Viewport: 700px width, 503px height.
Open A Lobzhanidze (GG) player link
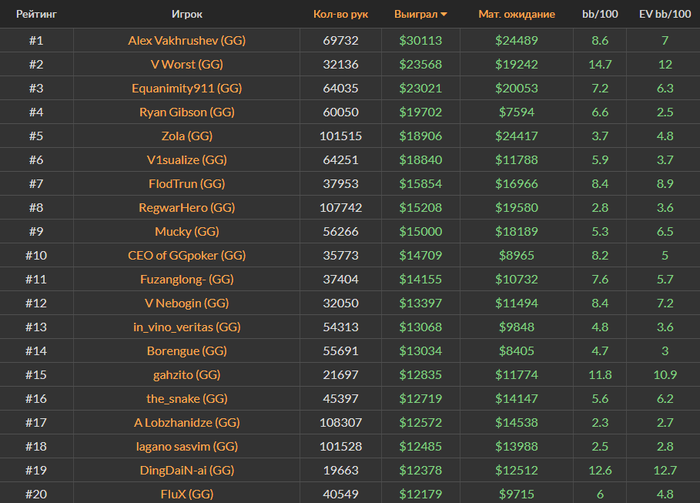(x=187, y=423)
